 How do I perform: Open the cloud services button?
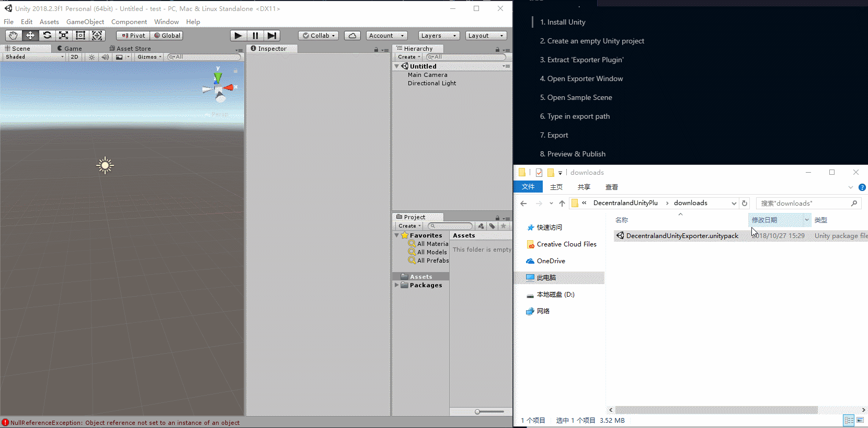coord(352,36)
